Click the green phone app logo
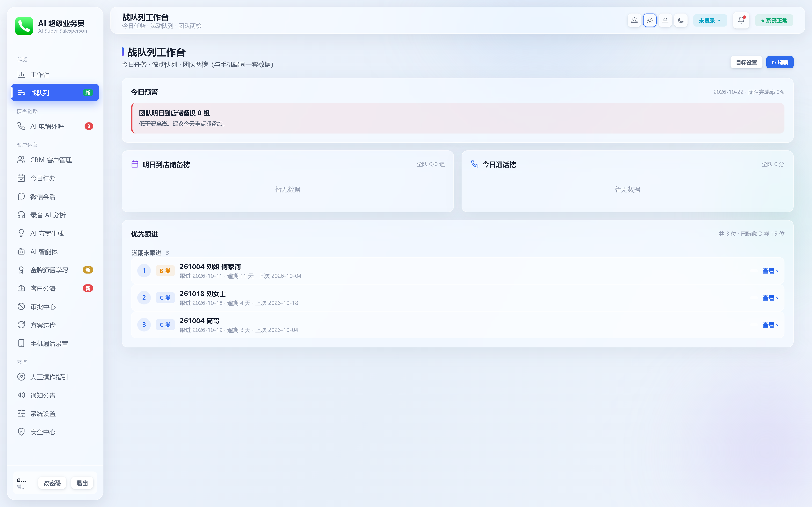This screenshot has height=507, width=812. 24,26
